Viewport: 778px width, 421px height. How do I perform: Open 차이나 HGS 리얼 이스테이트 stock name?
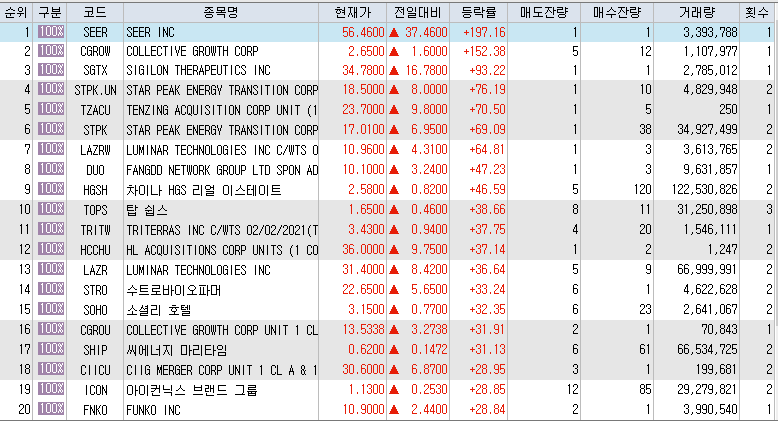[x=203, y=190]
